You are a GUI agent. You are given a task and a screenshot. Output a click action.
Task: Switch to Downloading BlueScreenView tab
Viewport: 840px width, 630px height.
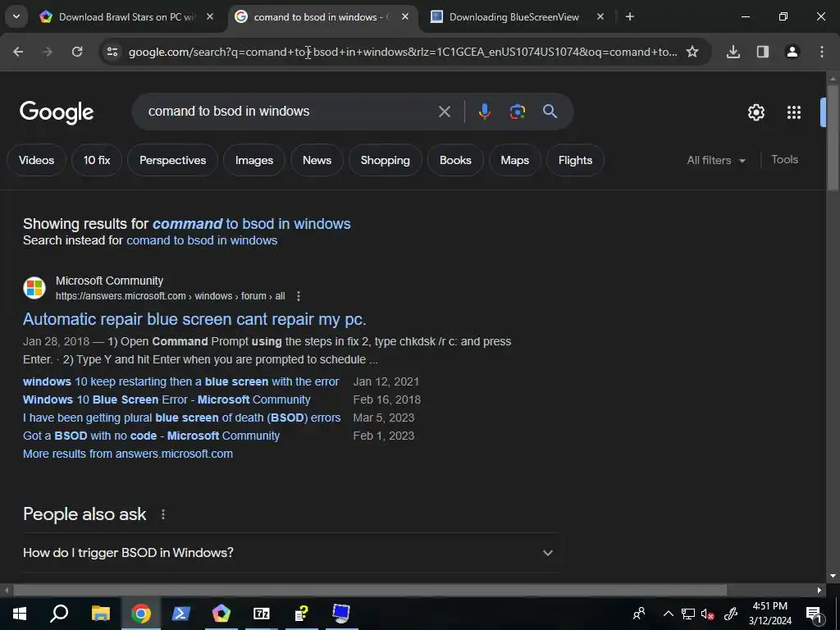pyautogui.click(x=514, y=16)
